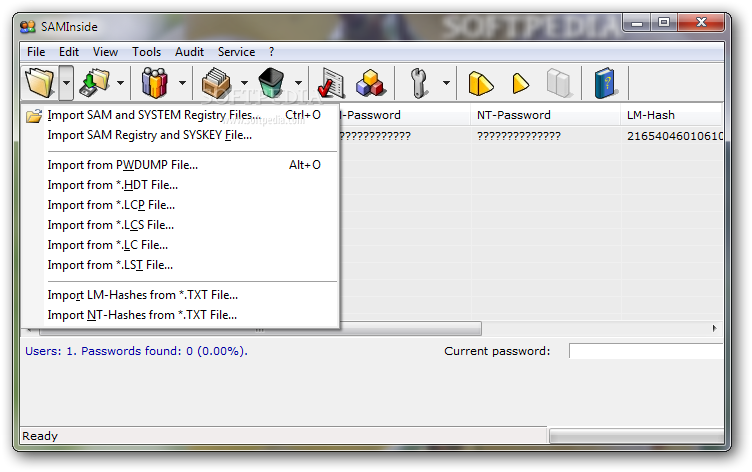Open the Import dropdown arrow next to folder
Image resolution: width=752 pixels, height=472 pixels.
(66, 83)
